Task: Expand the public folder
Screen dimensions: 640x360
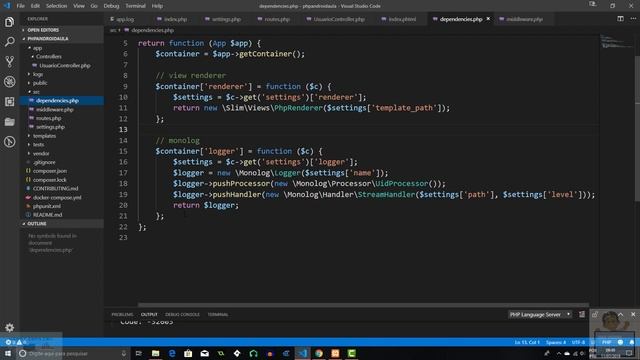Action: 62,83
